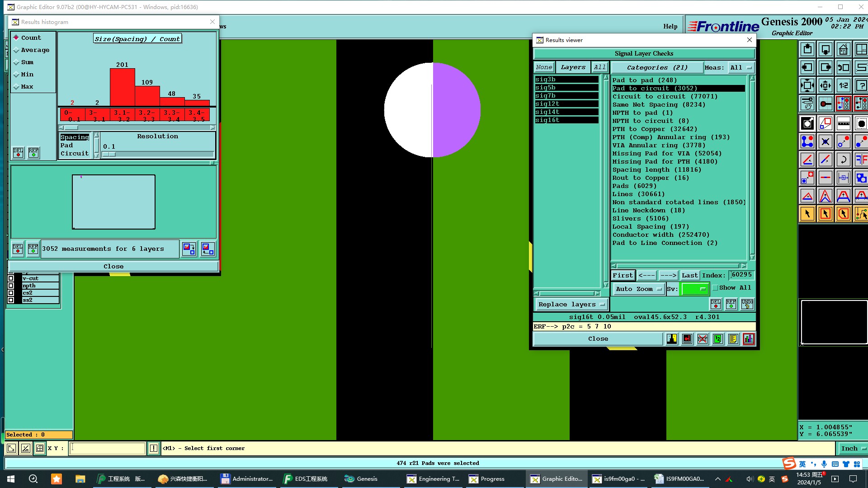This screenshot has width=868, height=488.
Task: Click Close in Results histogram
Action: [x=113, y=267]
